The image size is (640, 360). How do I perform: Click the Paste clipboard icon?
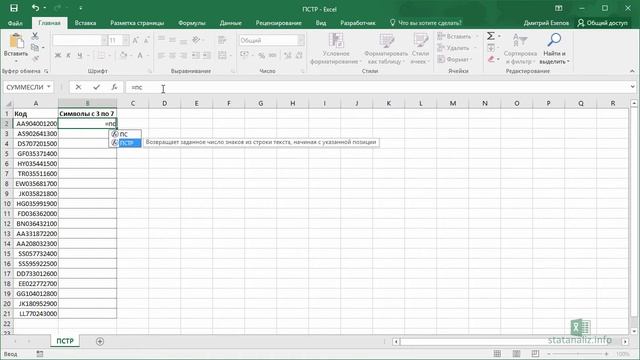[16, 41]
